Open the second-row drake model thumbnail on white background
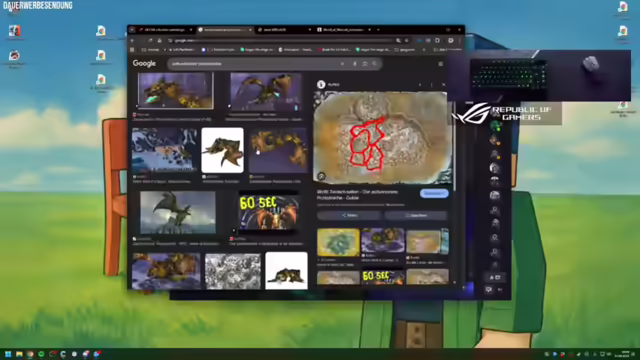640x360 pixels. pyautogui.click(x=222, y=150)
